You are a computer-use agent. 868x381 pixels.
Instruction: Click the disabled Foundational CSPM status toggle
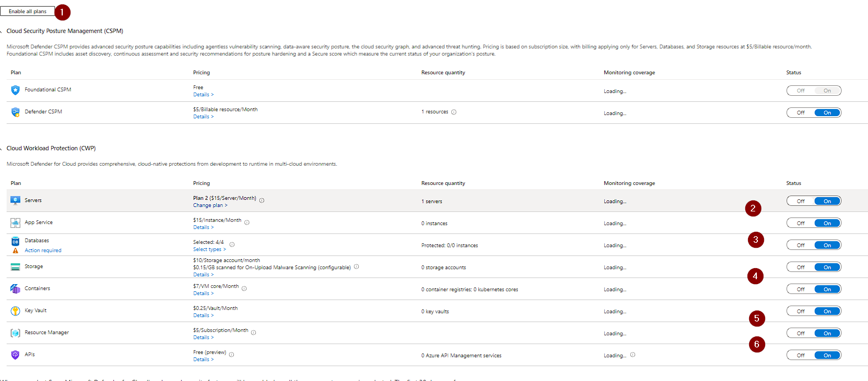(814, 91)
